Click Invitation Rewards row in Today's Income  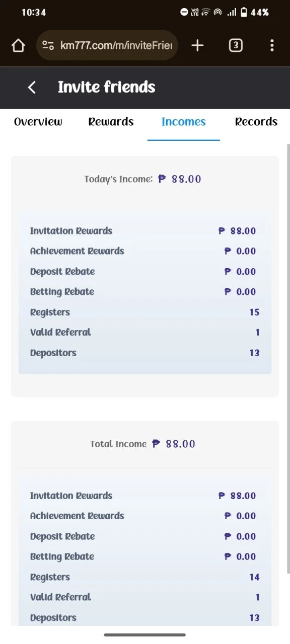[x=144, y=231]
